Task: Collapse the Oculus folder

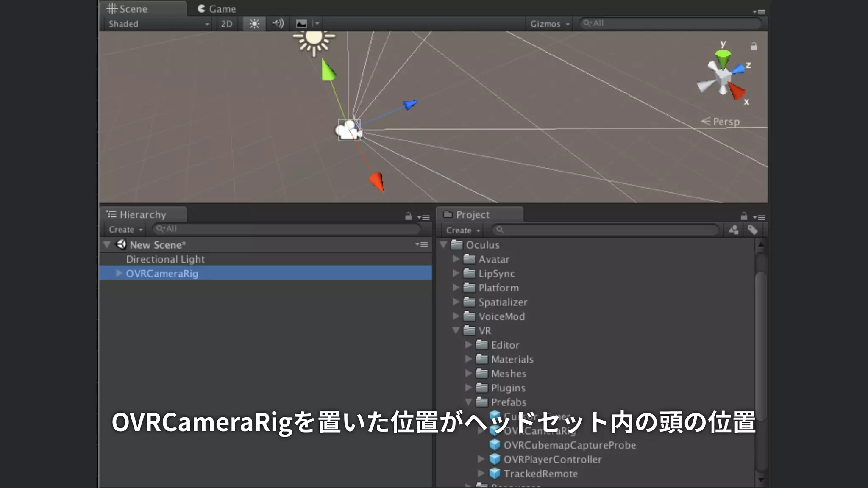Action: click(443, 244)
